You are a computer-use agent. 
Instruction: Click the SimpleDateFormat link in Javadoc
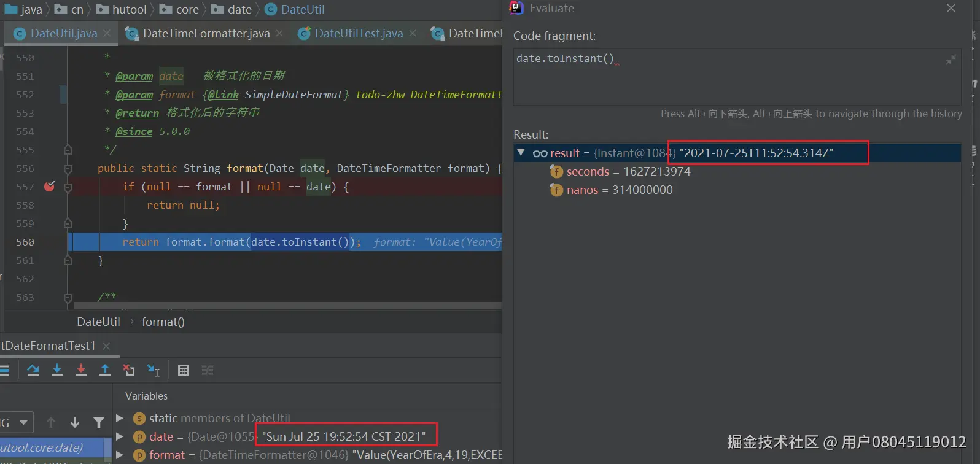pyautogui.click(x=294, y=95)
